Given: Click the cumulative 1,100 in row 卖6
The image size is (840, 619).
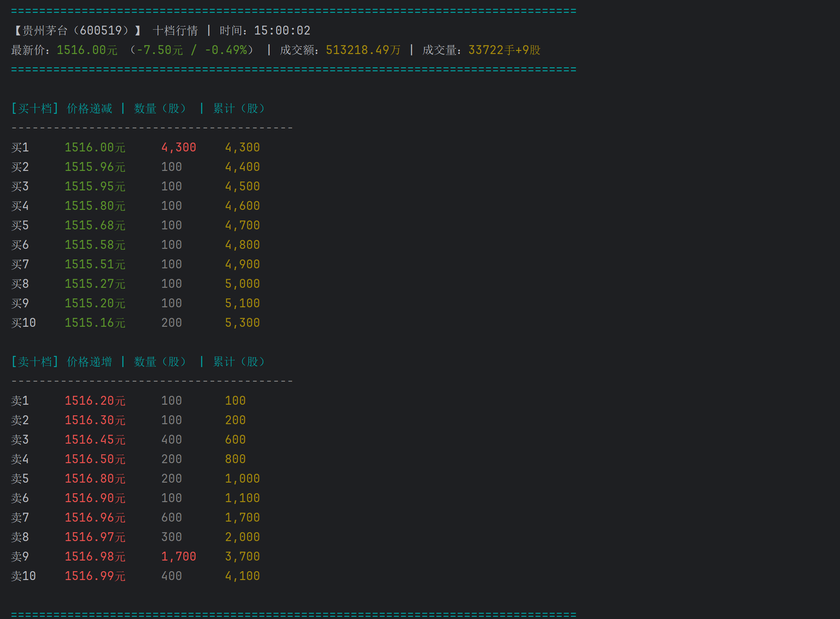Looking at the screenshot, I should (x=243, y=498).
